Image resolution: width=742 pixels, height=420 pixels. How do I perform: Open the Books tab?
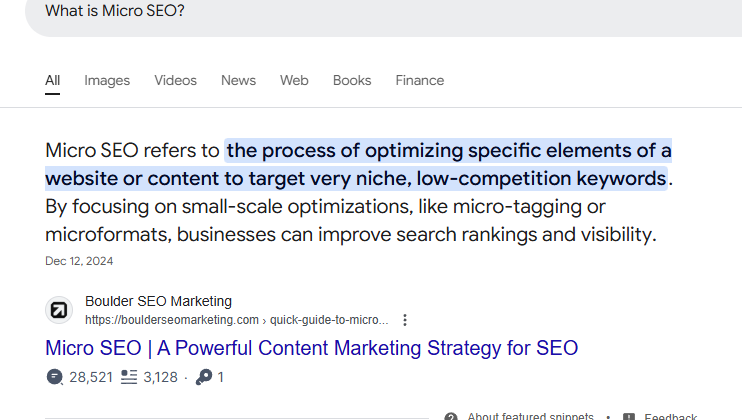(x=352, y=80)
